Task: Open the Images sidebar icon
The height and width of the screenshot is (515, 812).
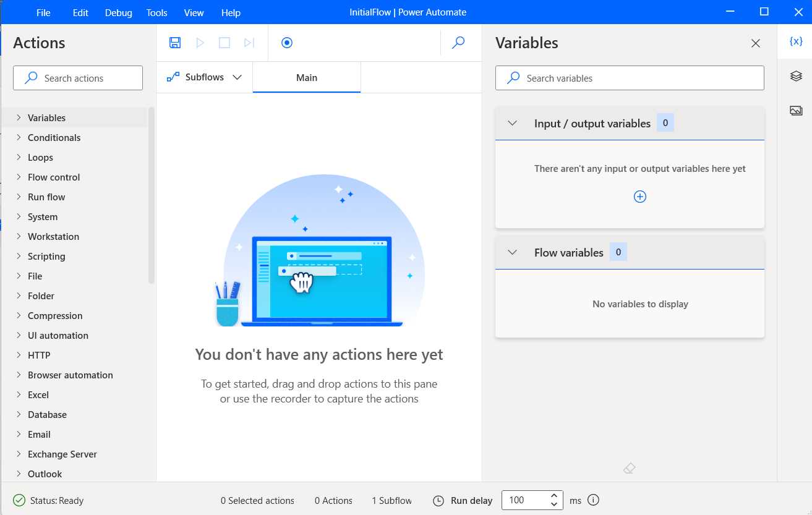Action: tap(796, 111)
